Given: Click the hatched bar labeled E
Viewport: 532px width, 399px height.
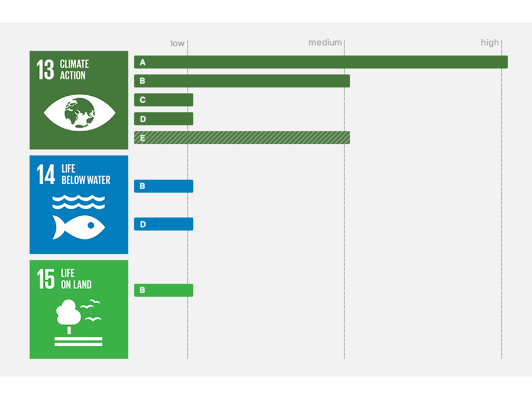Looking at the screenshot, I should pyautogui.click(x=242, y=138).
